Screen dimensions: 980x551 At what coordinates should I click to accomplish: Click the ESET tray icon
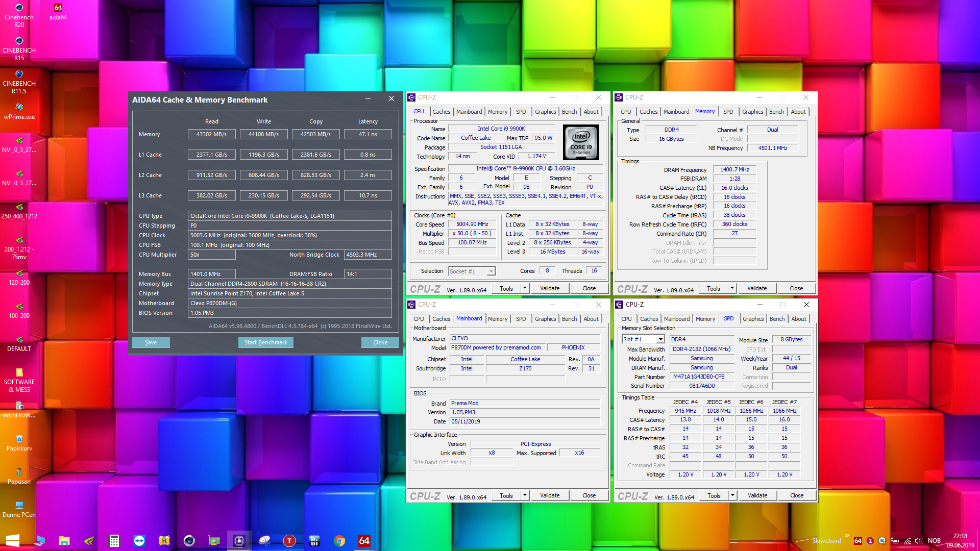click(x=883, y=541)
